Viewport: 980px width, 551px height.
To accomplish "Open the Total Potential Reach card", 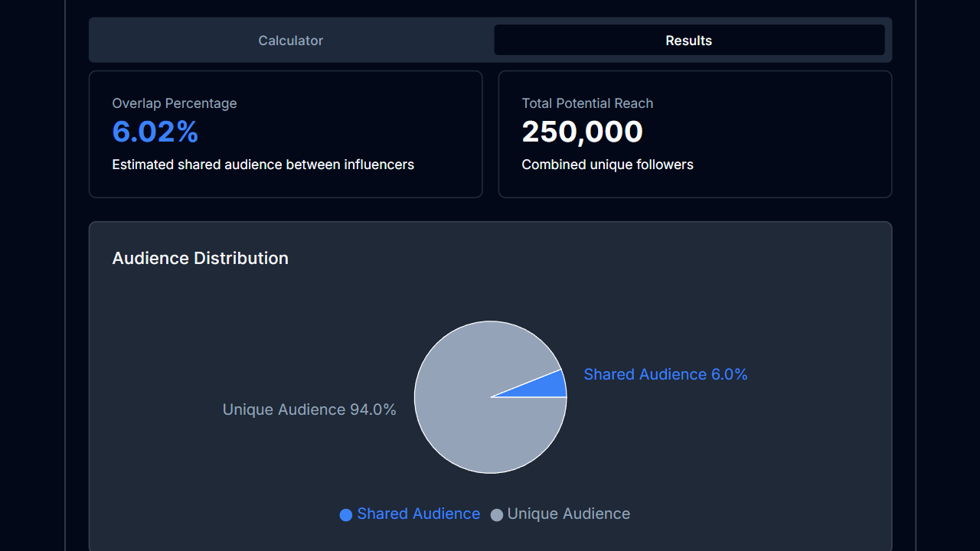I will pos(694,134).
